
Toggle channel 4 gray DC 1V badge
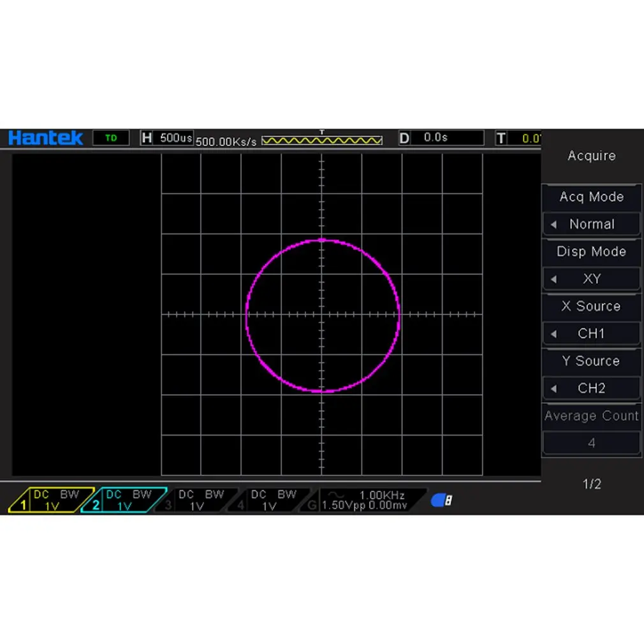tap(268, 500)
